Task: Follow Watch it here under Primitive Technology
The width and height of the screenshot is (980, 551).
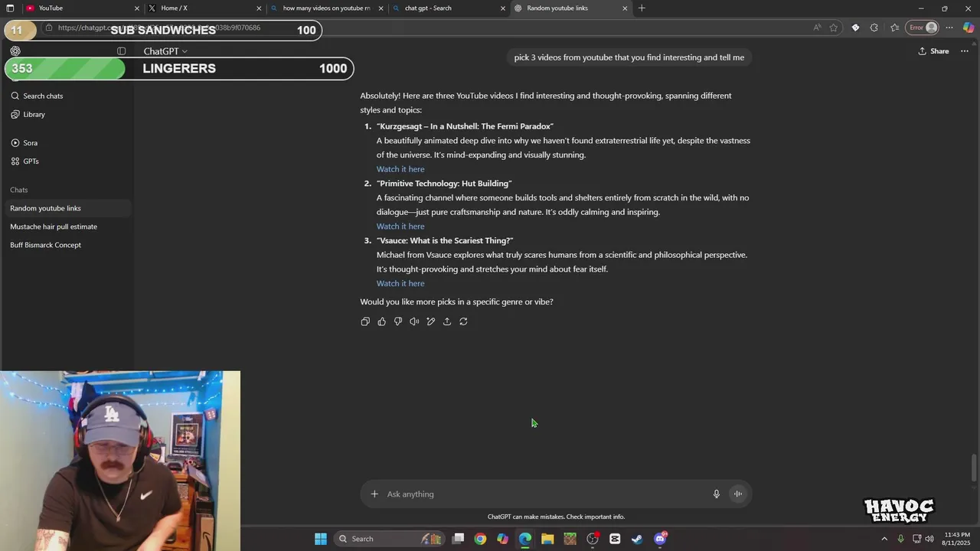Action: click(400, 227)
